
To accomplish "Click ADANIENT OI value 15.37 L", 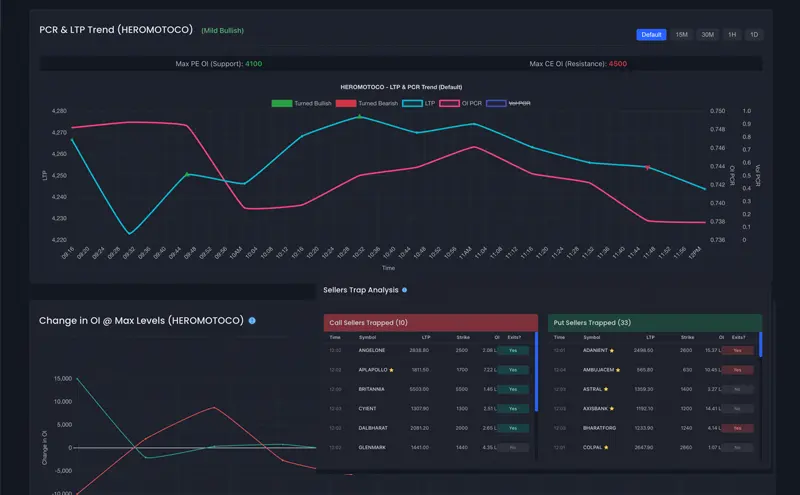I will tap(713, 351).
